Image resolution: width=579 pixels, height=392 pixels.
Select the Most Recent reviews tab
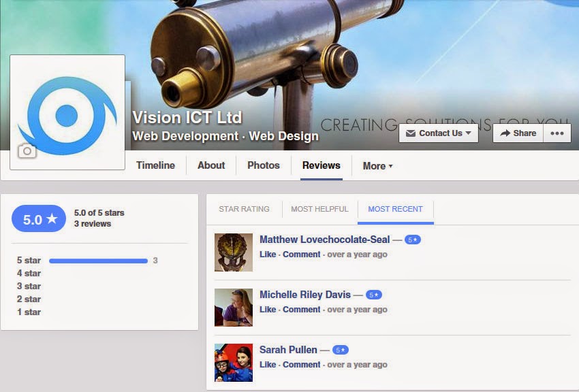pyautogui.click(x=396, y=209)
